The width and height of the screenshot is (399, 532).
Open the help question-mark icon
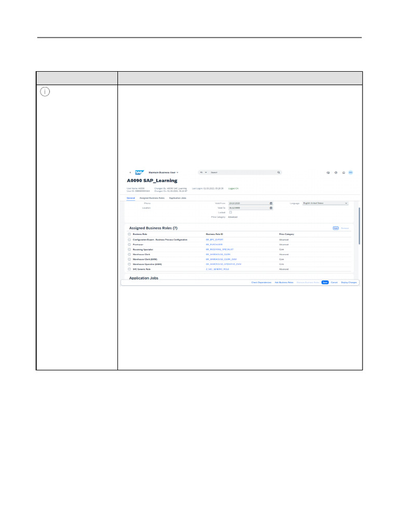336,172
